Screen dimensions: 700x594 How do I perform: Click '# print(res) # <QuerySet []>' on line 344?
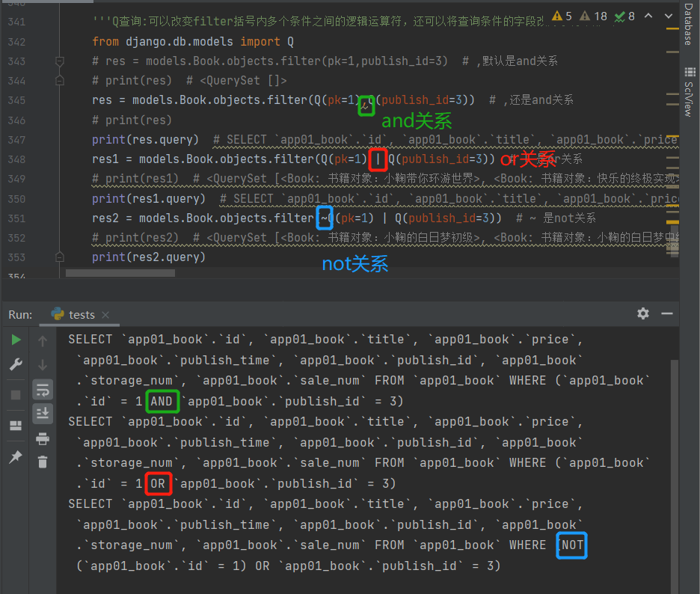[x=189, y=81]
